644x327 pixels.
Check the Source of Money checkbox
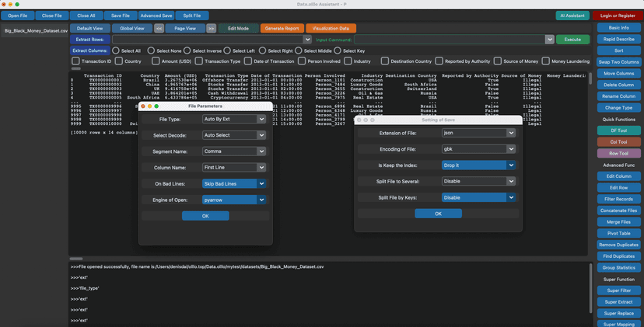498,61
